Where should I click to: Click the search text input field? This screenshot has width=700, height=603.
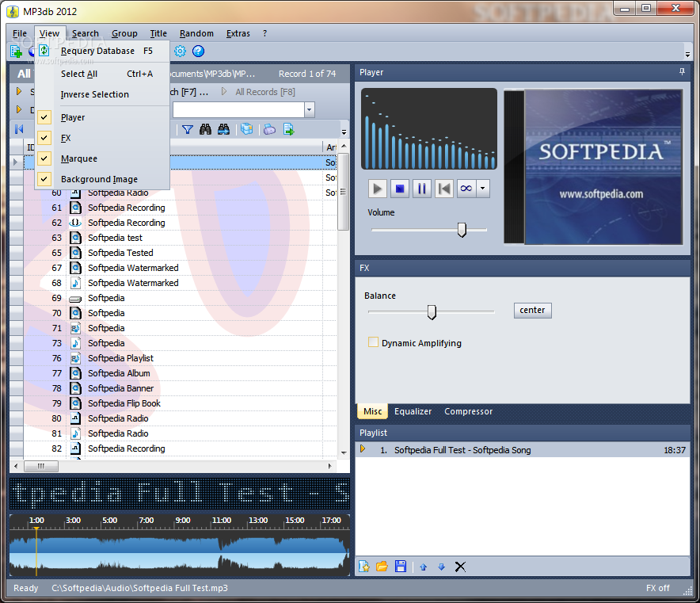[239, 109]
